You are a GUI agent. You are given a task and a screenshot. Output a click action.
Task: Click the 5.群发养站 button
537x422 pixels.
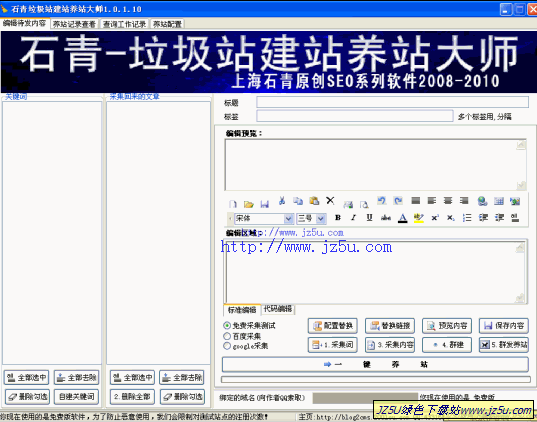504,345
